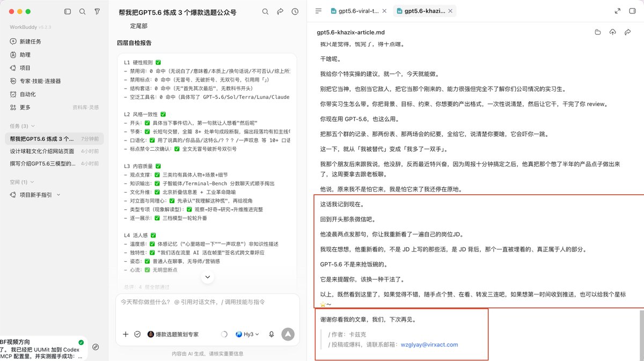Jump to bottom with round chevron button
Viewport: 644px width, 361px height.
pyautogui.click(x=207, y=277)
